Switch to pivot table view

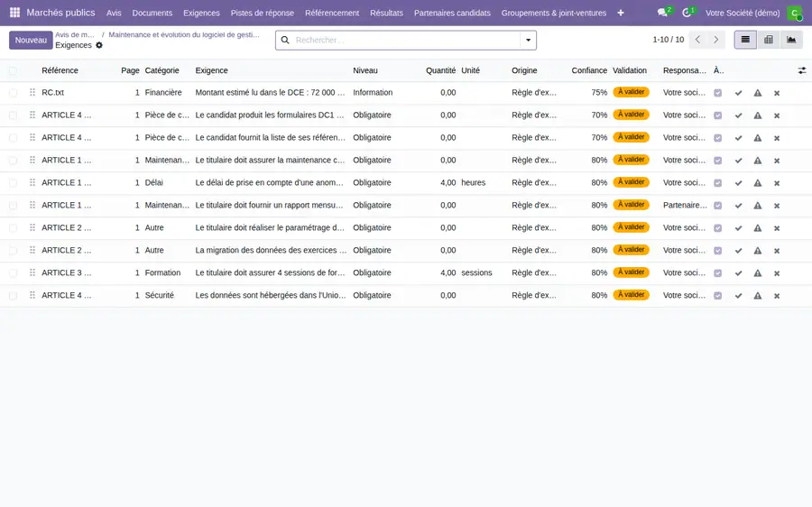click(x=769, y=40)
